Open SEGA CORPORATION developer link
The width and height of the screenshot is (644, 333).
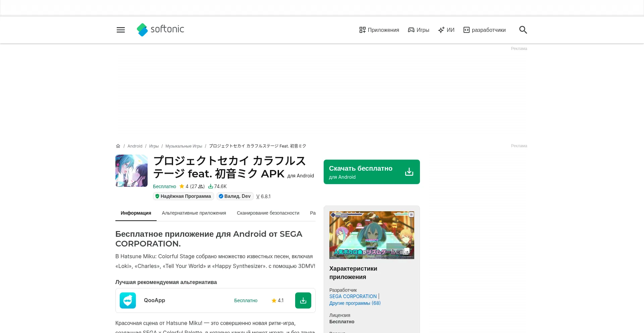tap(353, 296)
